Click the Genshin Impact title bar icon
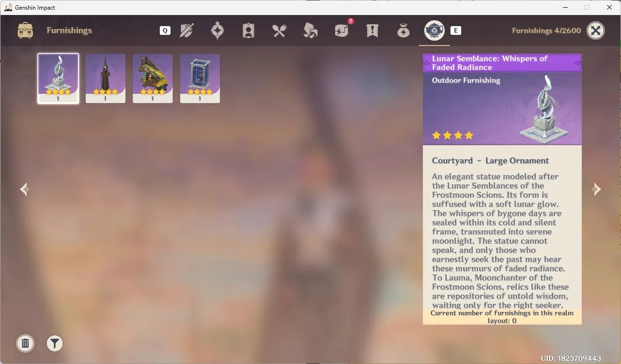 (8, 7)
